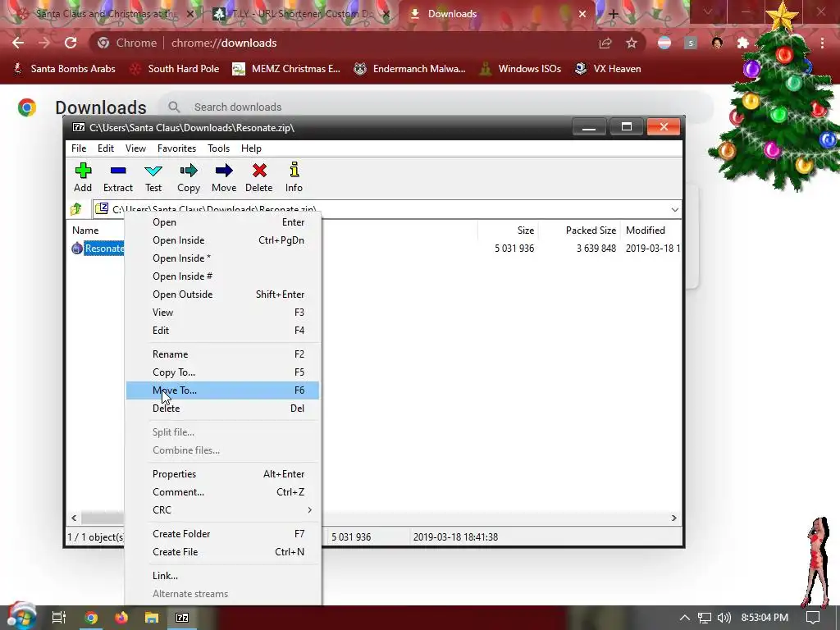This screenshot has width=840, height=630.
Task: Click the 7-Zip taskbar icon
Action: [x=182, y=618]
